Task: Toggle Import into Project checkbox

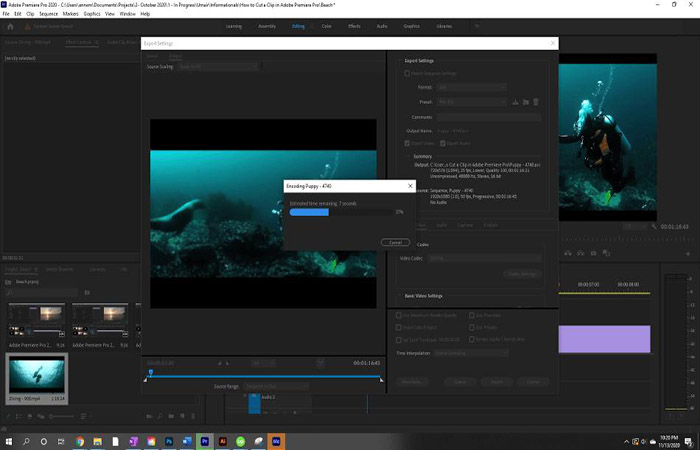Action: 399,327
